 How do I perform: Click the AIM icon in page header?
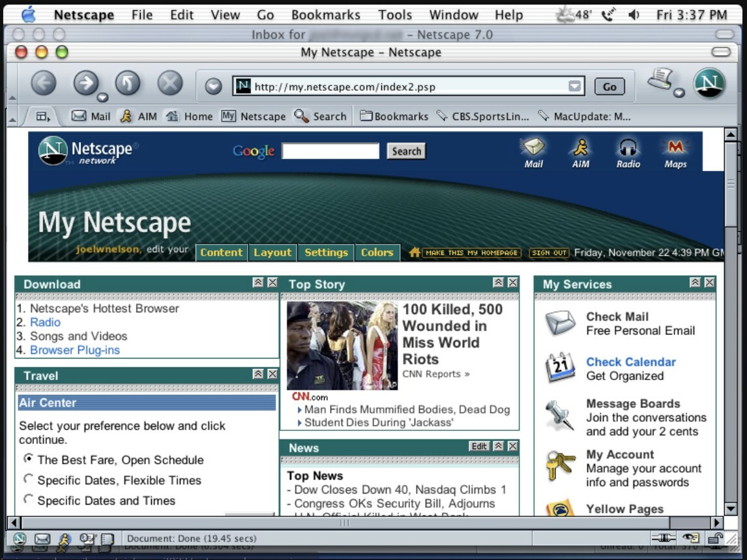tap(580, 148)
